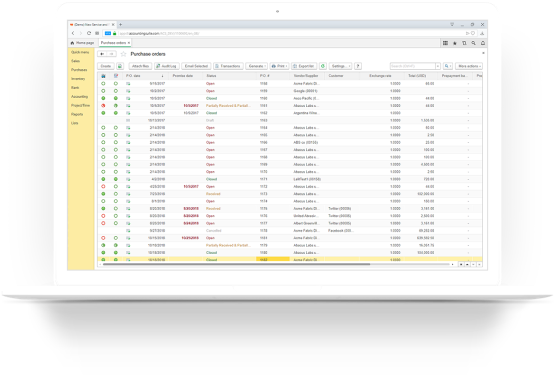Click the second status circle in the Argentina Wine row
The height and width of the screenshot is (379, 555).
point(116,113)
